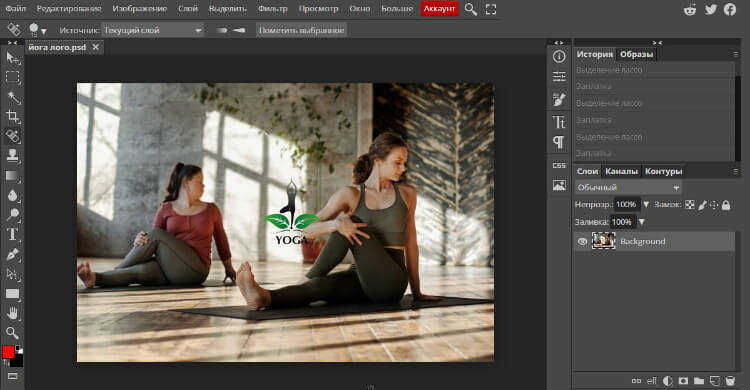This screenshot has width=750, height=390.
Task: Delete layer with the trash icon
Action: 730,381
